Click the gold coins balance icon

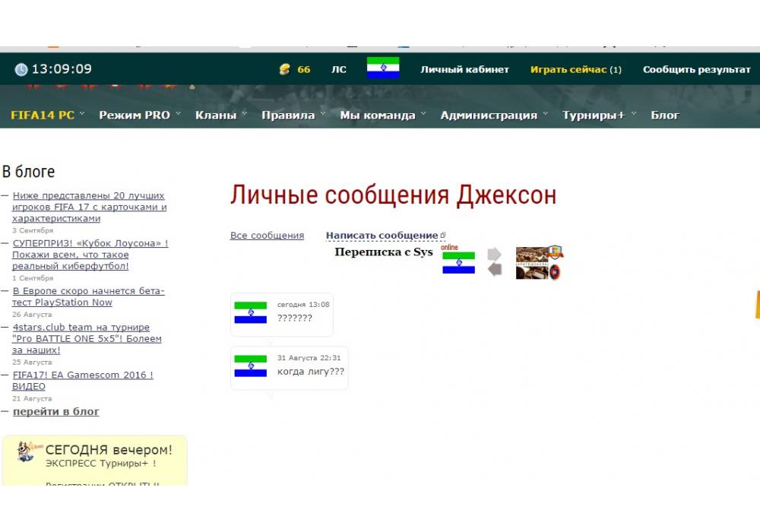coord(285,70)
